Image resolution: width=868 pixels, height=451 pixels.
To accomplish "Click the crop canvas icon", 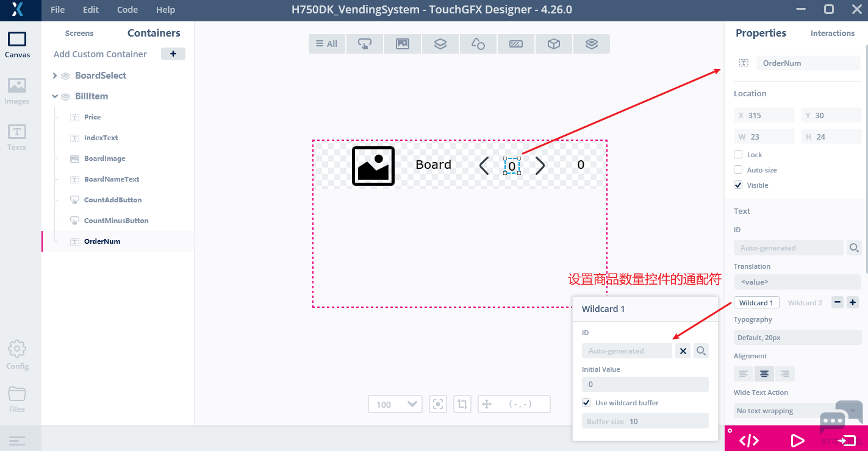I will coord(462,404).
